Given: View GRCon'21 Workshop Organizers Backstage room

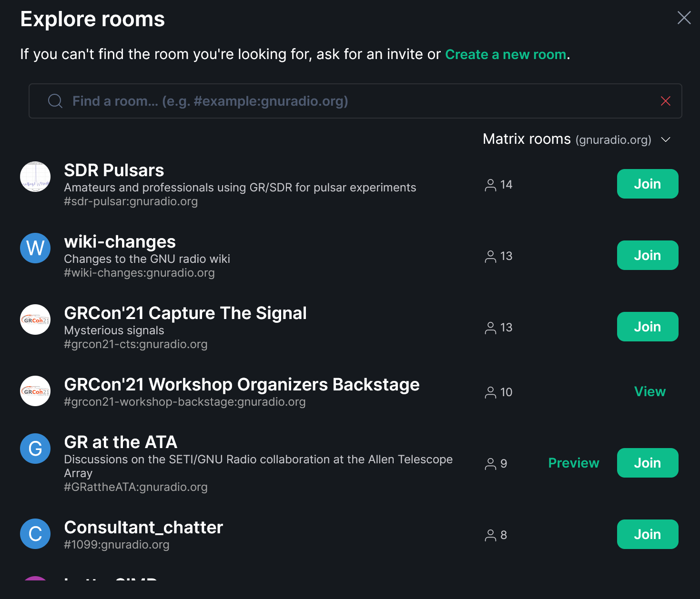Looking at the screenshot, I should pos(650,391).
